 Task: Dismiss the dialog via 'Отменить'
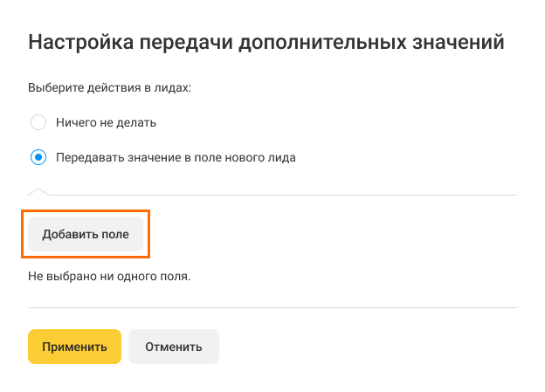(x=174, y=347)
